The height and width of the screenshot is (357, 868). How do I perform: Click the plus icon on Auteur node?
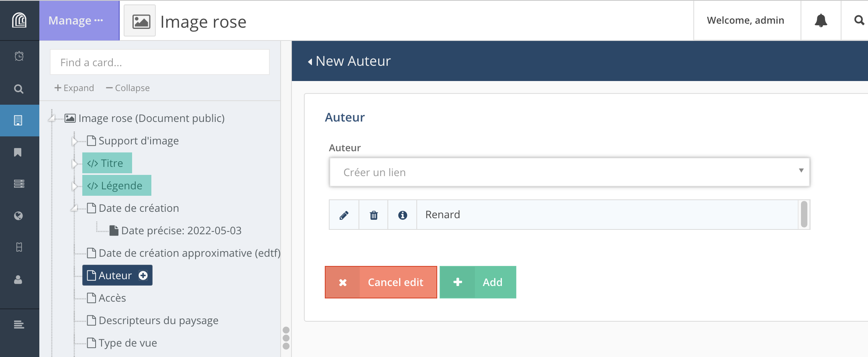pos(143,276)
